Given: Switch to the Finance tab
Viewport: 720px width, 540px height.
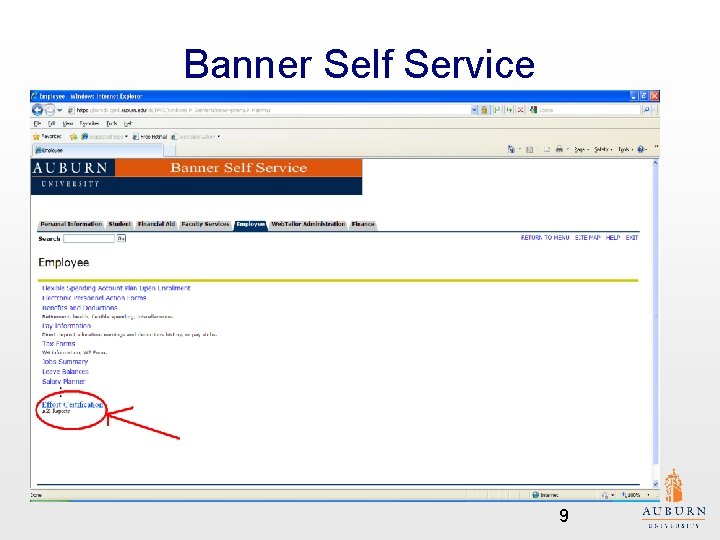Looking at the screenshot, I should click(x=363, y=224).
